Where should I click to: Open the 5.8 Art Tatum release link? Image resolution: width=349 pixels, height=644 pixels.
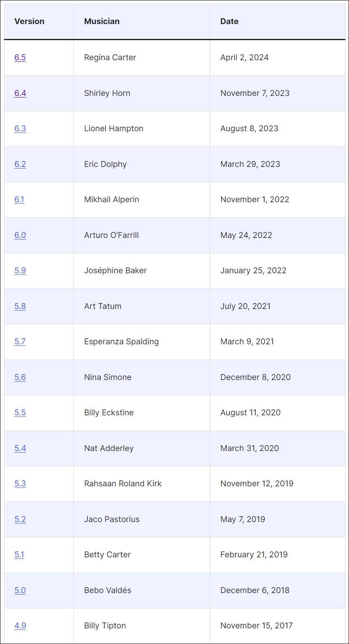coord(20,306)
